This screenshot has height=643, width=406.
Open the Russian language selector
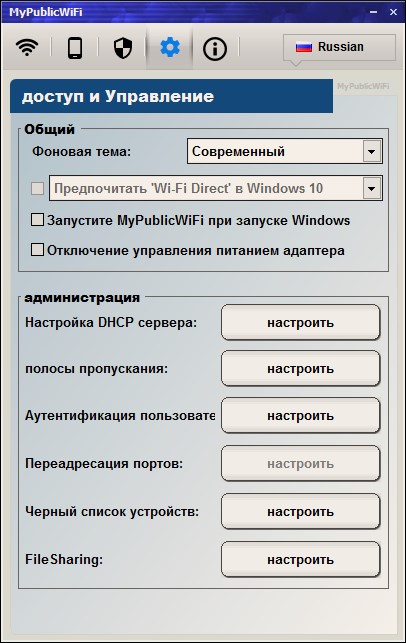[x=339, y=47]
